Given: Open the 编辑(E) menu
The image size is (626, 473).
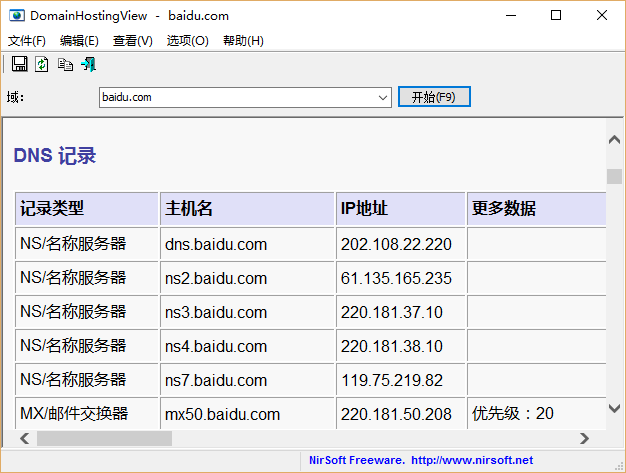Looking at the screenshot, I should tap(79, 40).
